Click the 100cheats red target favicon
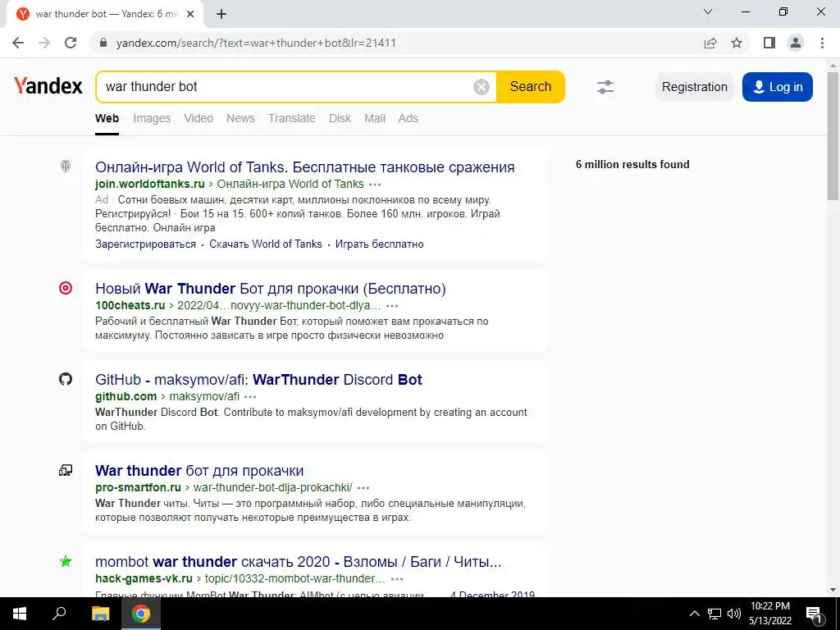Viewport: 840px width, 630px height. coord(66,288)
